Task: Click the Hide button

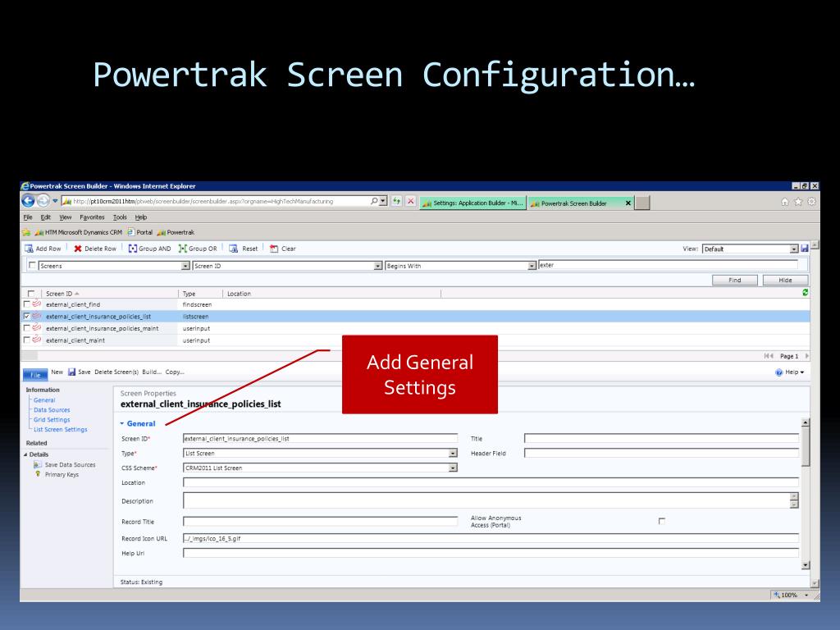Action: tap(785, 280)
